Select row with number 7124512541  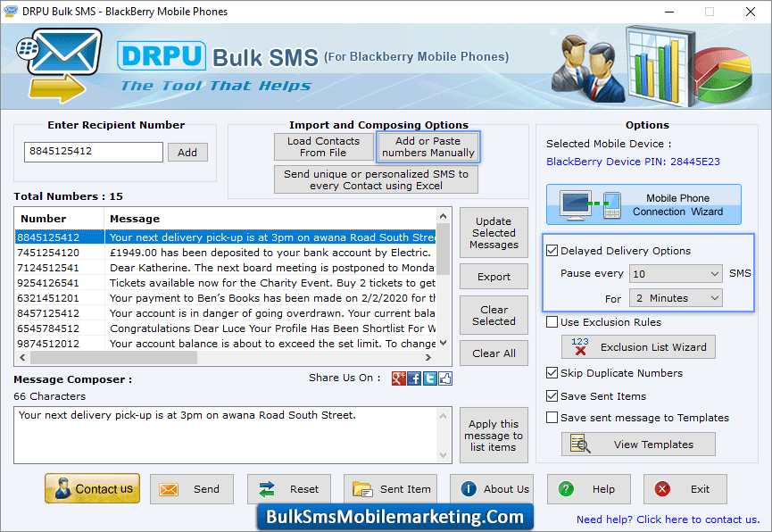[x=226, y=268]
